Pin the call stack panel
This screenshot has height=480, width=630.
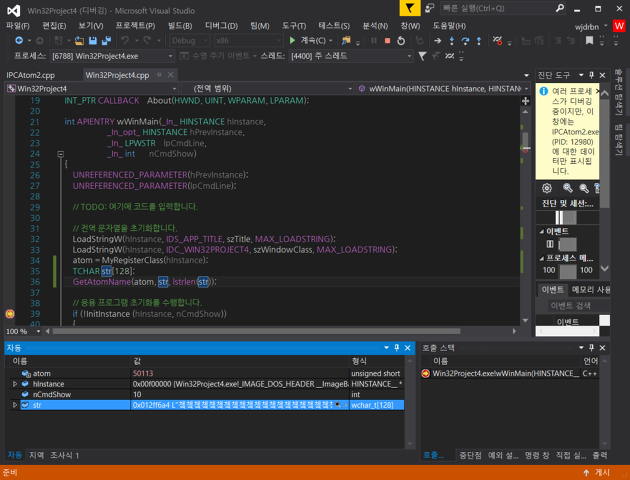coord(591,348)
